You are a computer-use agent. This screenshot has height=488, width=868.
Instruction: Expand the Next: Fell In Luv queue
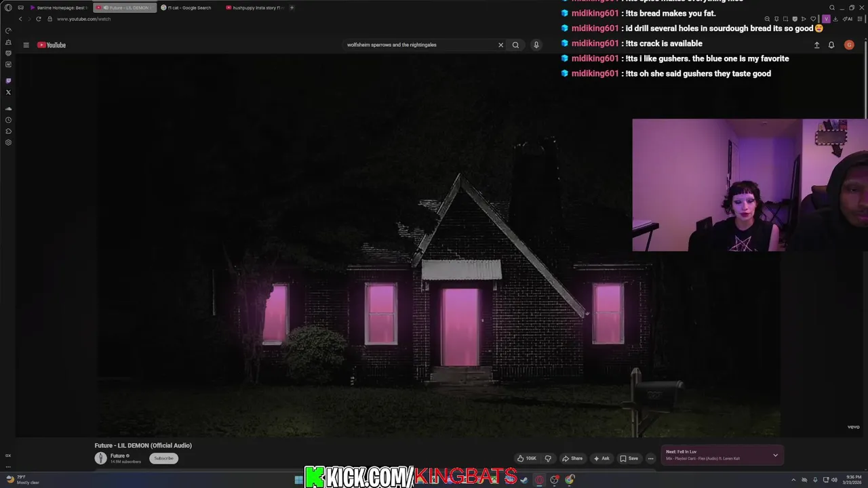pos(775,455)
